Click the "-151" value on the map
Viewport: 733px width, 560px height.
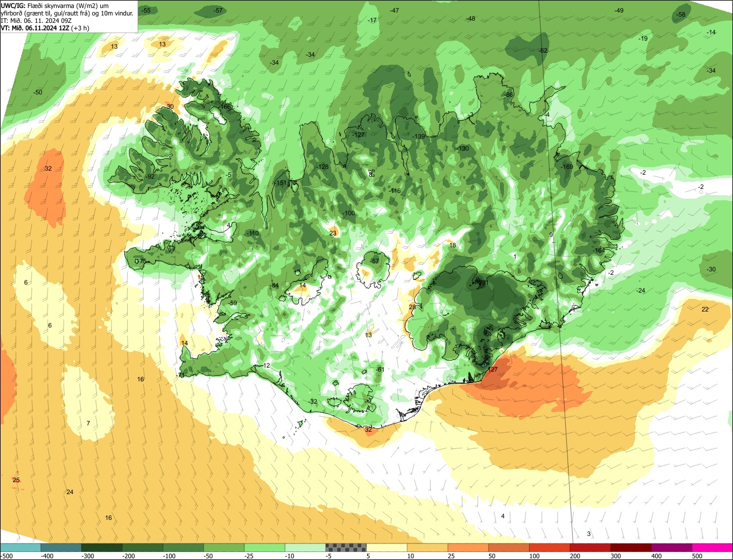(x=281, y=183)
